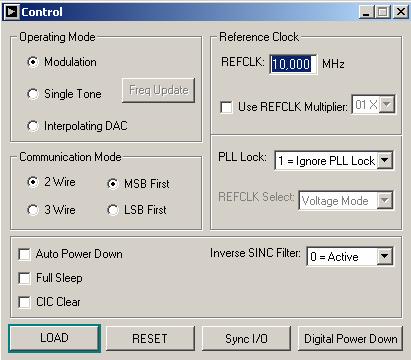Check the CIC Clear option
The image size is (411, 360).
pos(24,302)
